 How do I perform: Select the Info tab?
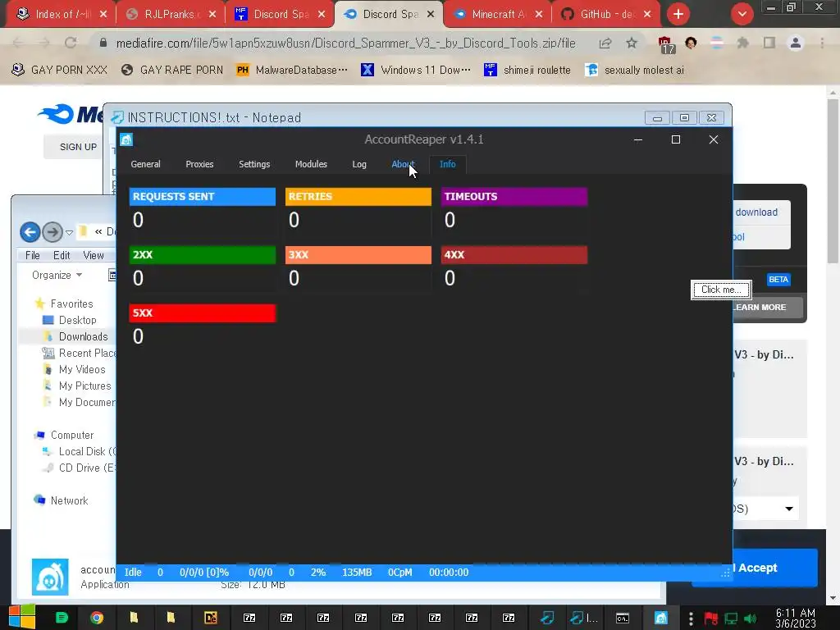[x=447, y=164]
